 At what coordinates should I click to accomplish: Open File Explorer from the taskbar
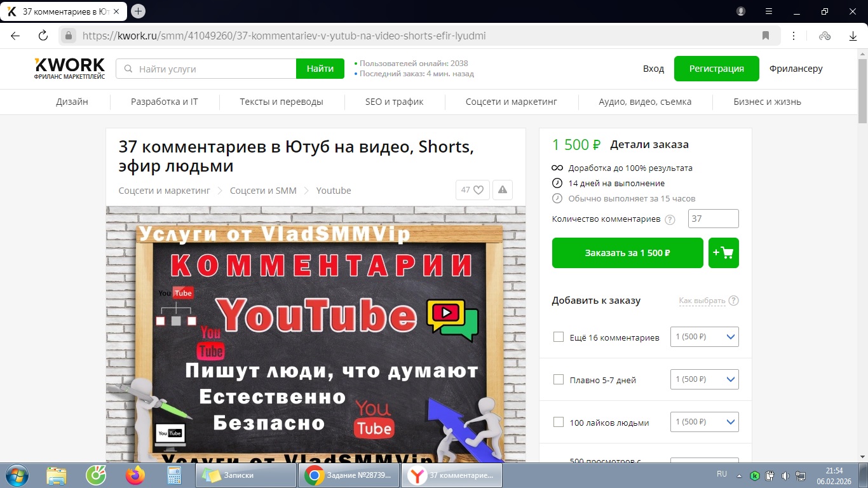(57, 475)
